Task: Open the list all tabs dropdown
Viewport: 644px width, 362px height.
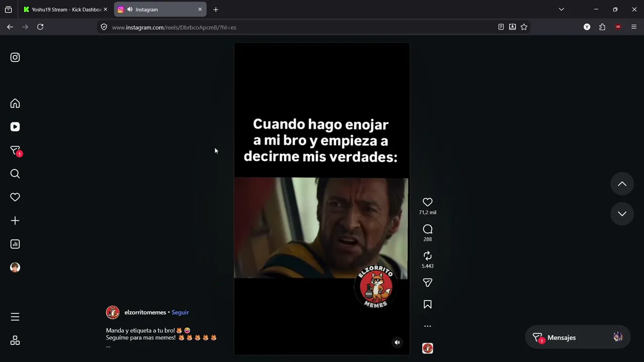Action: (x=561, y=10)
